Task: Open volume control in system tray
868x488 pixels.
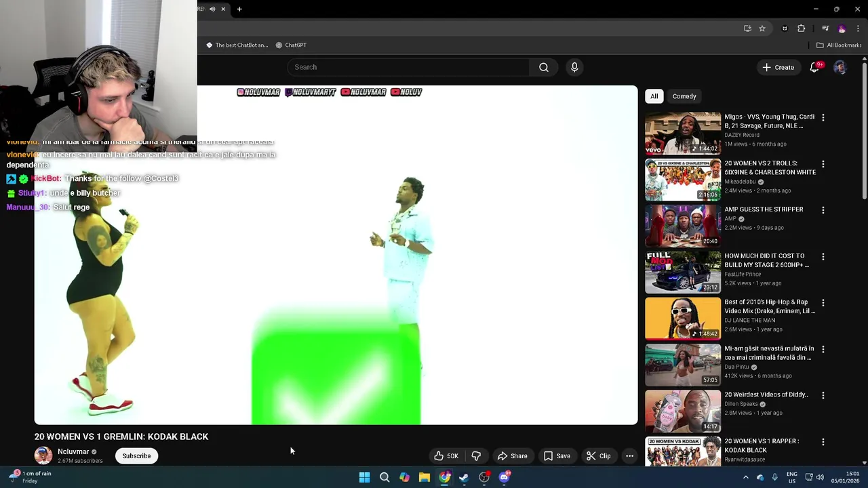Action: tap(819, 477)
